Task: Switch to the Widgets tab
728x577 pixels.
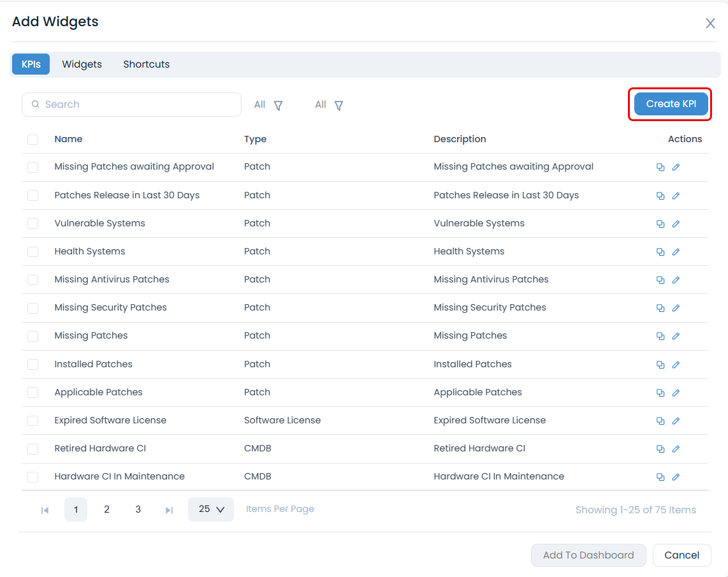Action: 82,64
